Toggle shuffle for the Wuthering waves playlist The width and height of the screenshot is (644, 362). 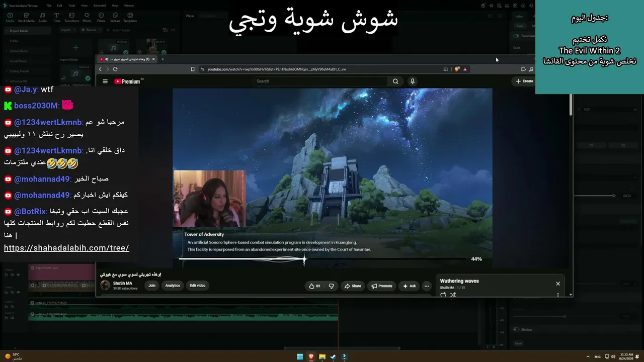453,295
